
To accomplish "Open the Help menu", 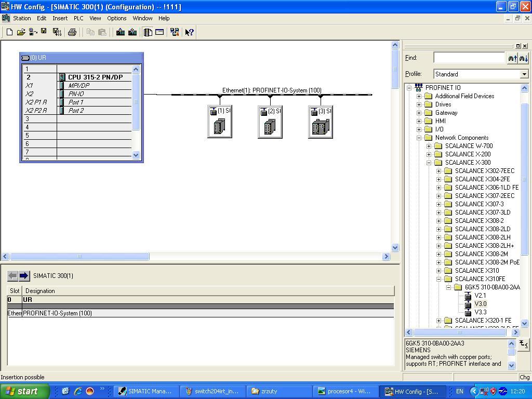I will [164, 18].
